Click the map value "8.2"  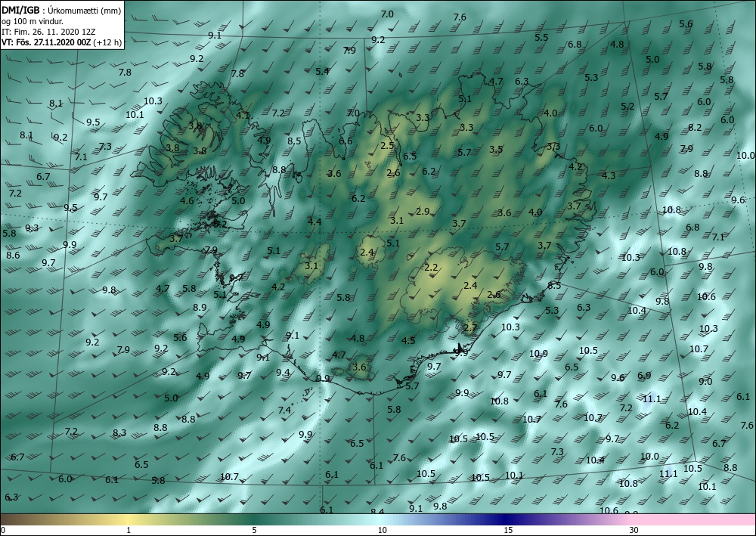695,128
